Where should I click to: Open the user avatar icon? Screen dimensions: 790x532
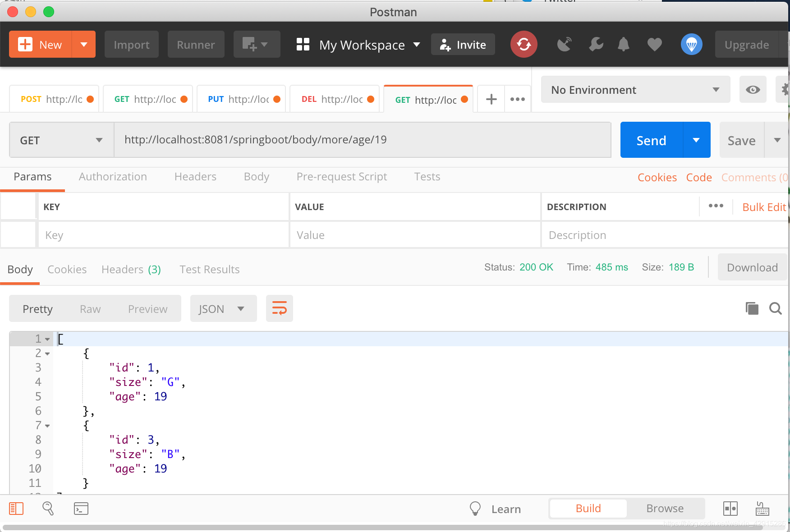click(692, 44)
